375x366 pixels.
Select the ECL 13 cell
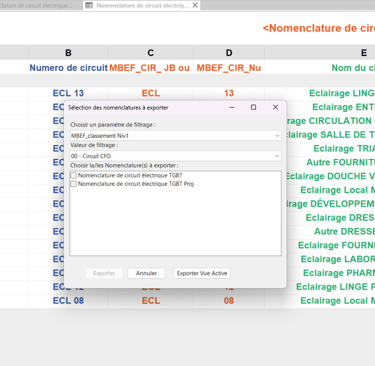click(68, 93)
